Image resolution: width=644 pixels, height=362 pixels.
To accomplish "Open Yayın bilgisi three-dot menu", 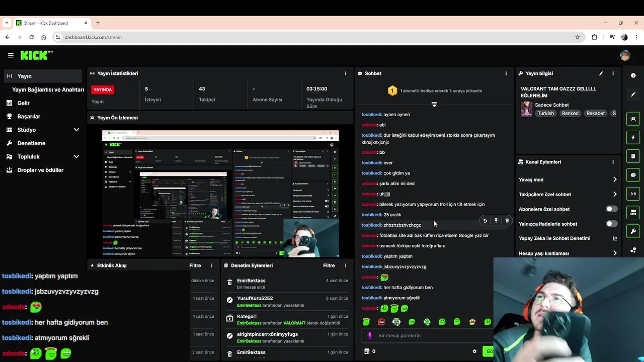I will point(613,73).
